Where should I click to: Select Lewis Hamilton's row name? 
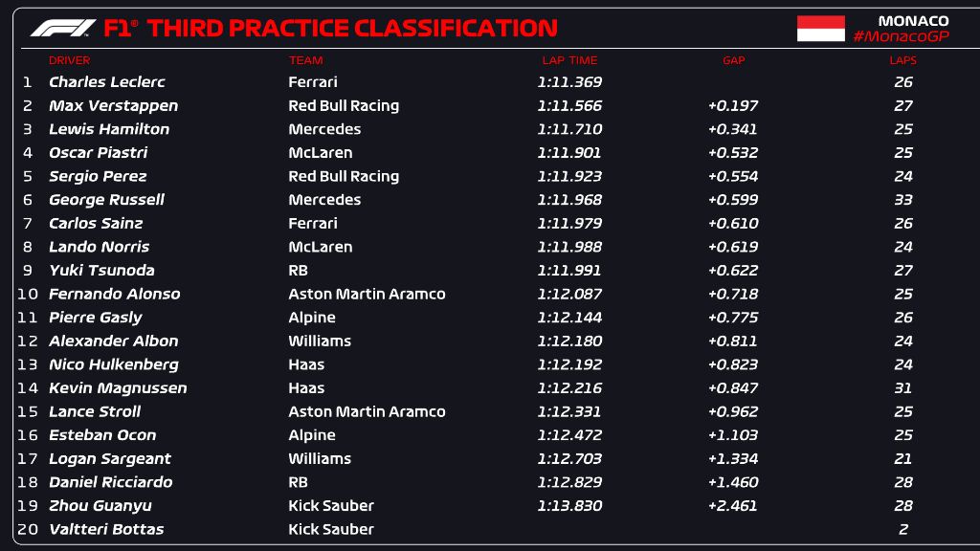click(x=109, y=129)
